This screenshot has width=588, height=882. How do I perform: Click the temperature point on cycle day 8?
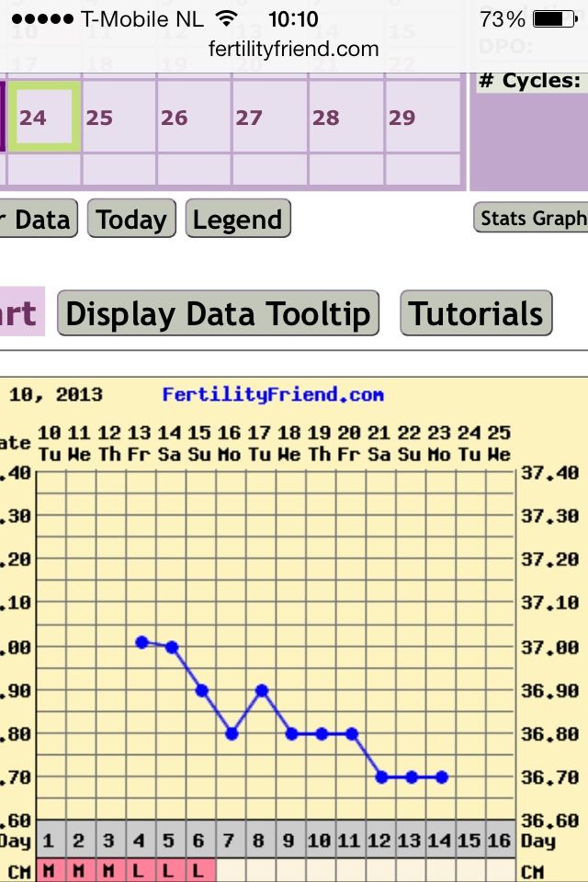(262, 690)
